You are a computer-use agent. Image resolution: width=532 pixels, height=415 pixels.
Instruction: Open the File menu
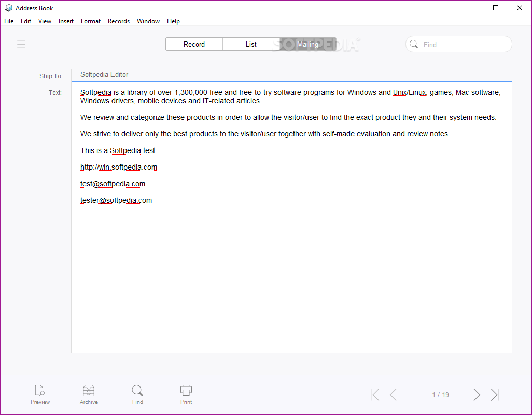click(x=9, y=21)
